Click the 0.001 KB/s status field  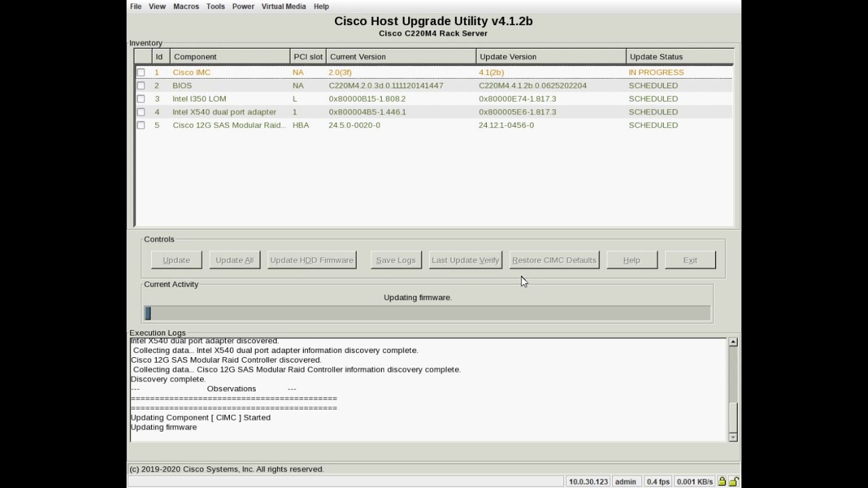point(695,482)
